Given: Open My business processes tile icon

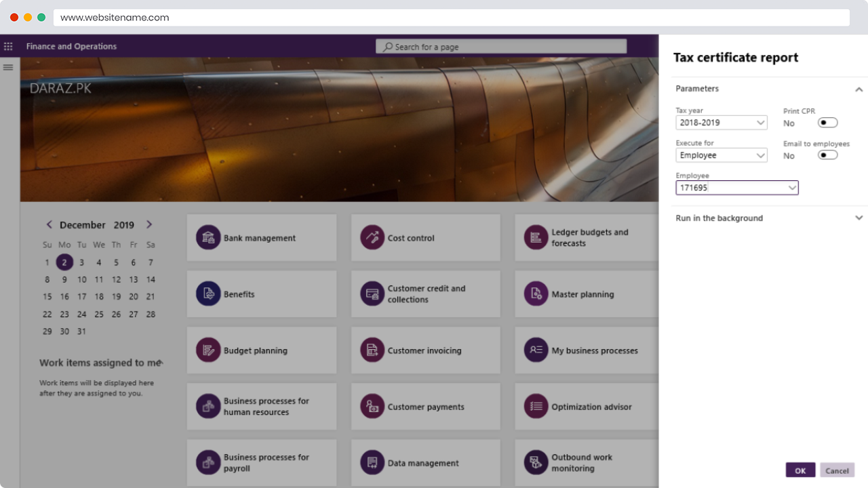Looking at the screenshot, I should point(536,350).
